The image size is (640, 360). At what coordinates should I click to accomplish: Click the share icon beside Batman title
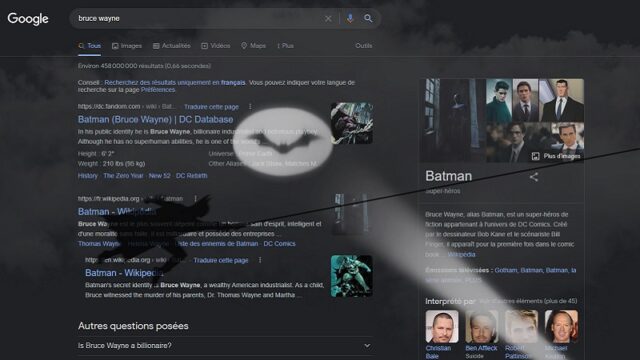tap(533, 177)
